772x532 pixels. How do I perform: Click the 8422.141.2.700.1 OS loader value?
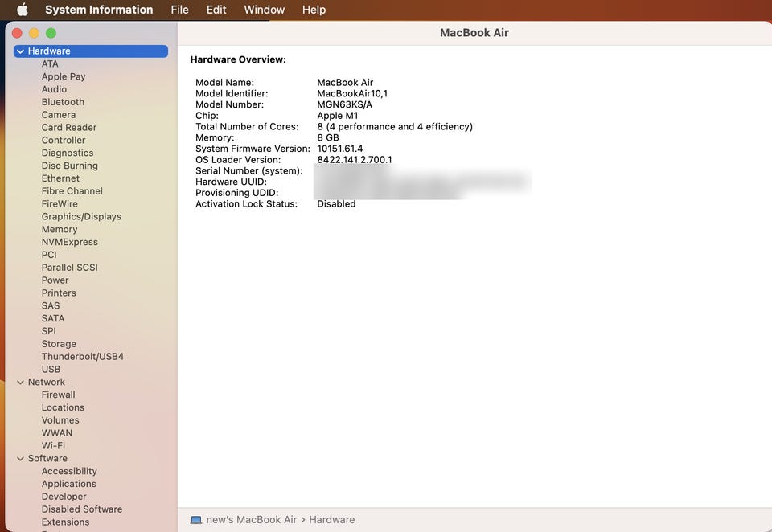tap(355, 159)
